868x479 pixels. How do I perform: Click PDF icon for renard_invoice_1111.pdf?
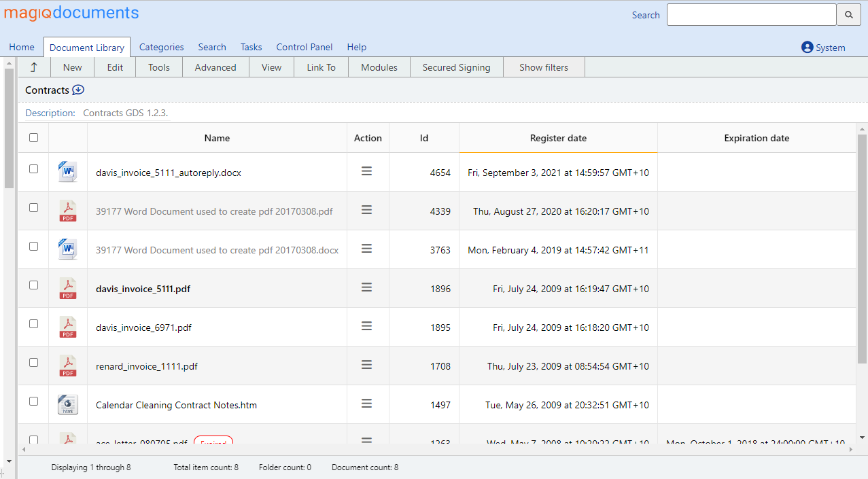(68, 366)
